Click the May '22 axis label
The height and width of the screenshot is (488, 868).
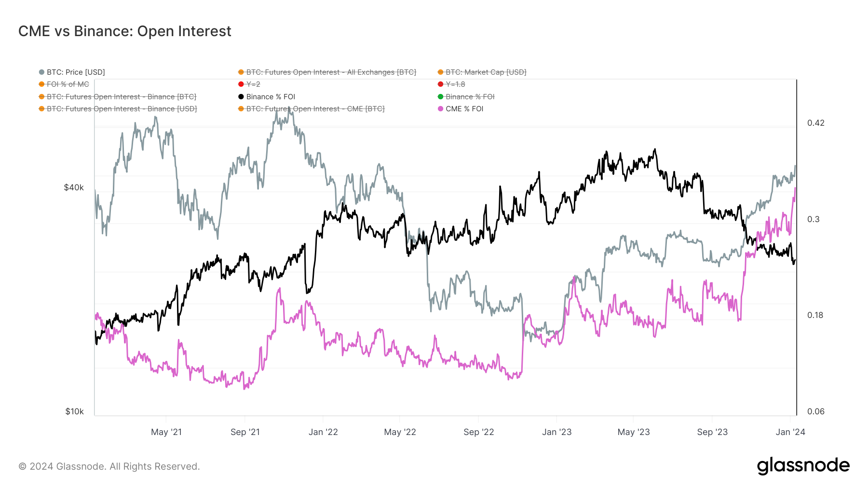(400, 432)
